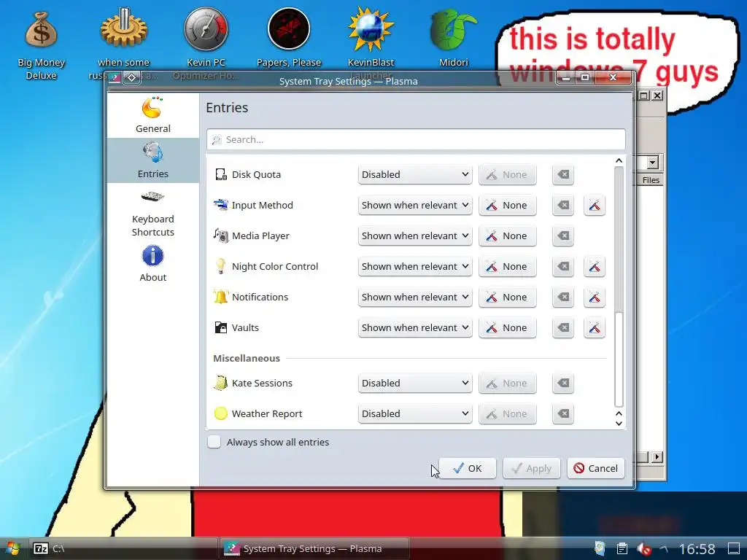
Task: Clear the Disk Quota shortcut
Action: coord(563,175)
